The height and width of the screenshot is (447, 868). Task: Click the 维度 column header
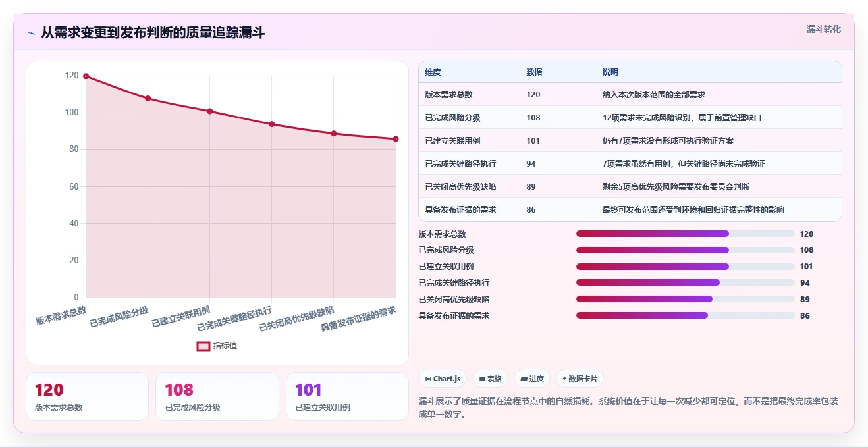click(433, 72)
